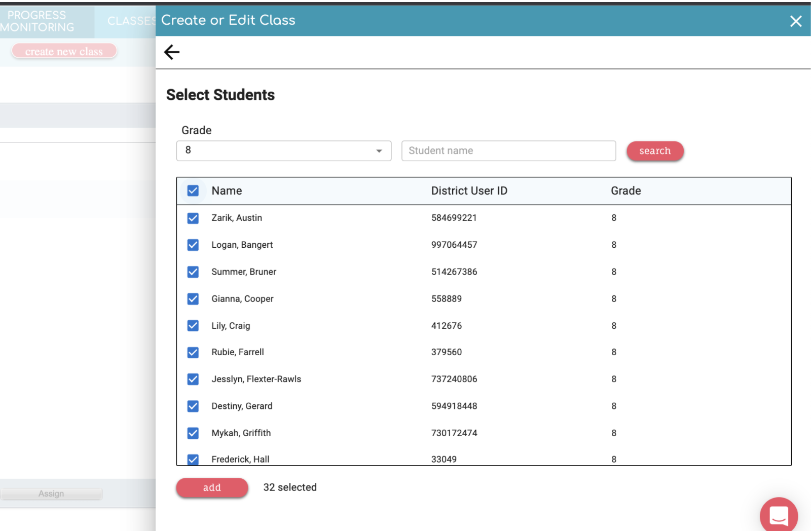The height and width of the screenshot is (531, 812).
Task: Select the name Jesslyn, Flexter-Rawls
Action: tap(256, 379)
